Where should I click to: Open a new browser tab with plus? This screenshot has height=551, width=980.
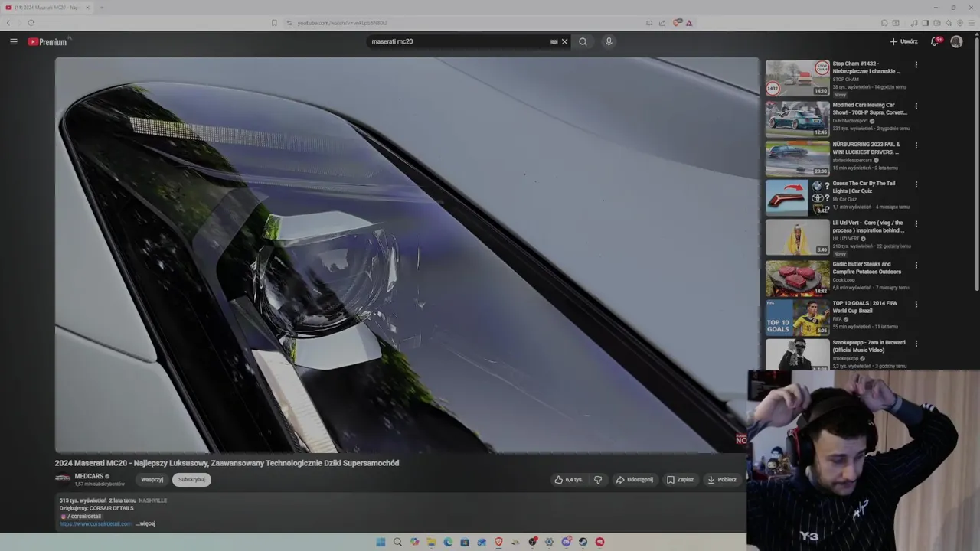coord(101,8)
